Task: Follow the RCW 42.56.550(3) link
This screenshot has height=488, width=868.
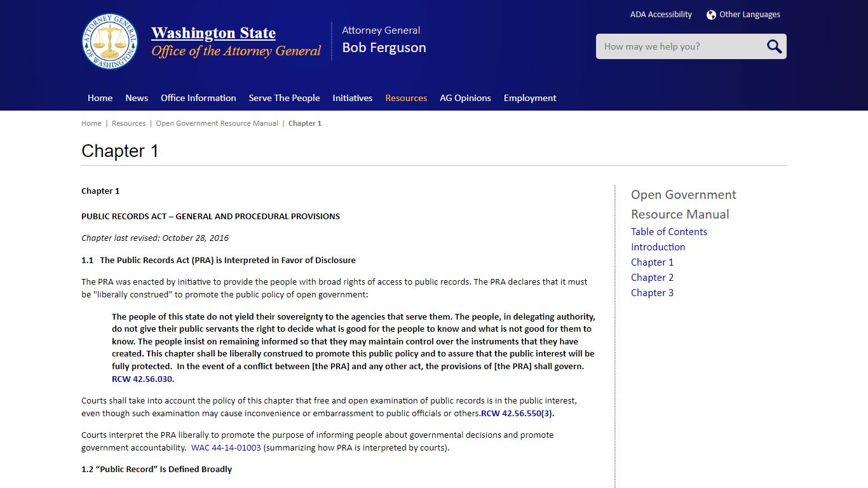Action: tap(517, 413)
